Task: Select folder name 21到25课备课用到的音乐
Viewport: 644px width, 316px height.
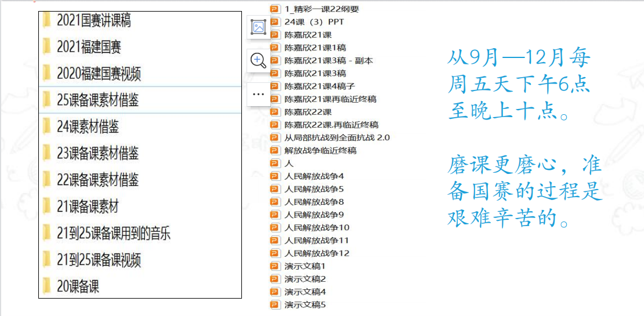Action: [114, 233]
